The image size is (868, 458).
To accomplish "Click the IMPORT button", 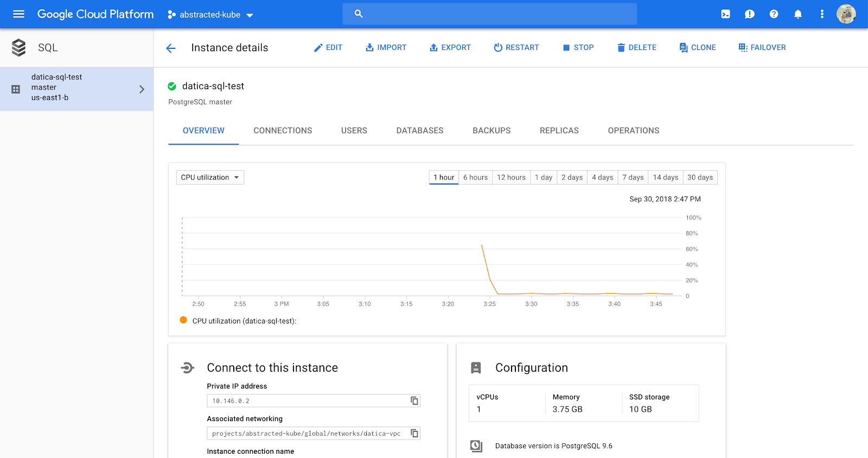I will 386,48.
